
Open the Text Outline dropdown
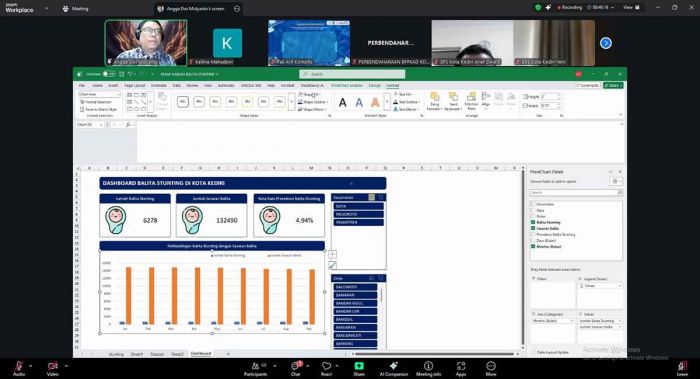pyautogui.click(x=407, y=102)
